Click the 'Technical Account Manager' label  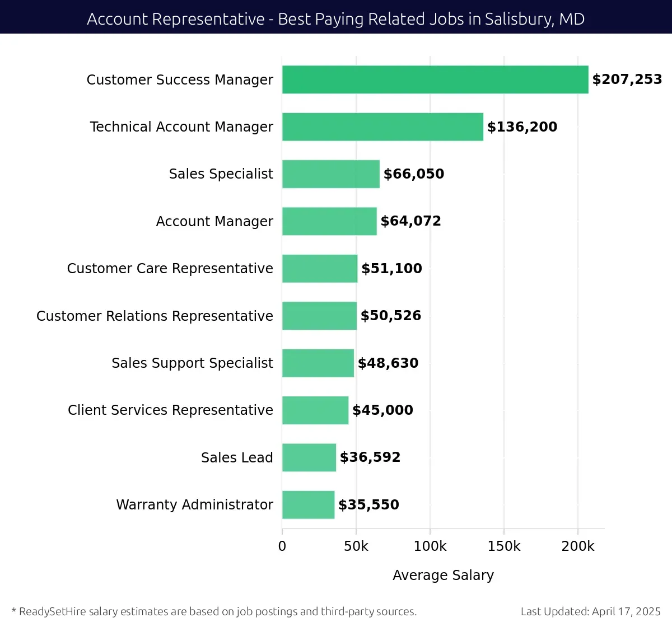pos(181,127)
